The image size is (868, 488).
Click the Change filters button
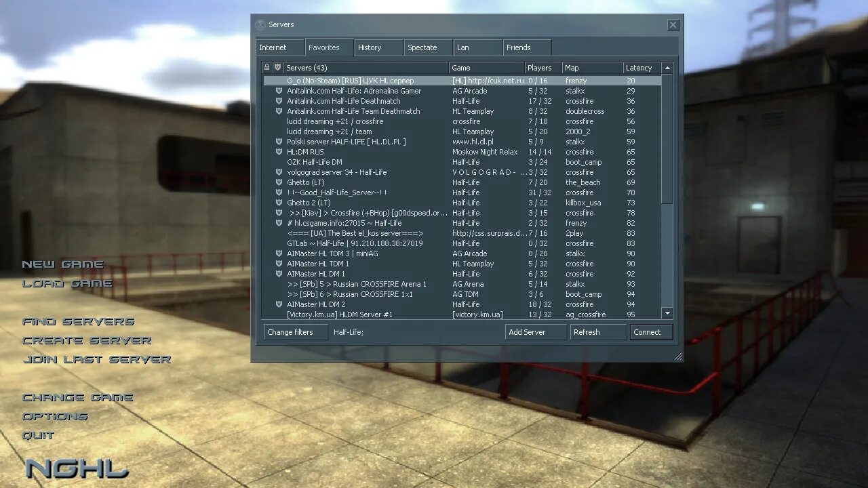tap(296, 332)
